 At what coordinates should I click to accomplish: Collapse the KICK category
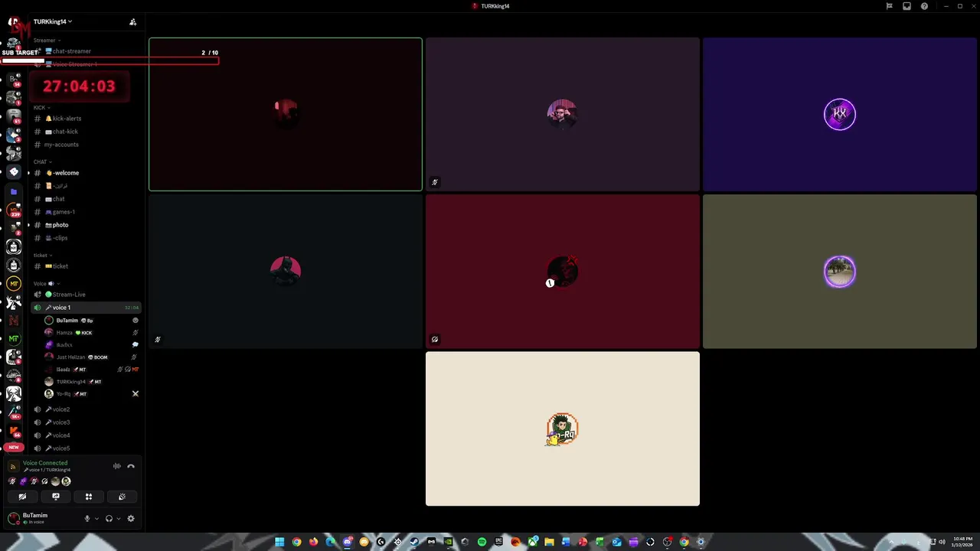coord(41,107)
